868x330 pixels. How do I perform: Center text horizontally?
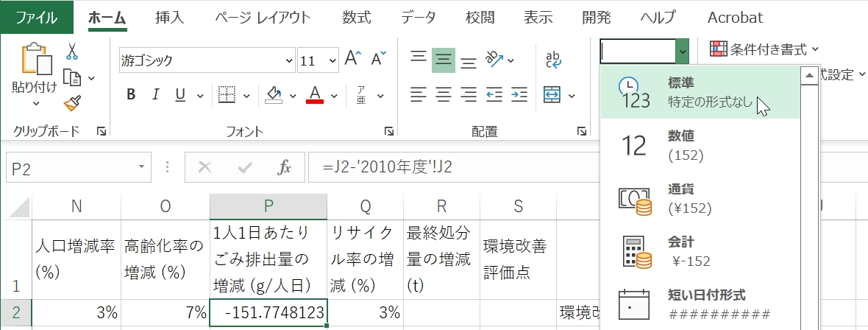pos(444,95)
